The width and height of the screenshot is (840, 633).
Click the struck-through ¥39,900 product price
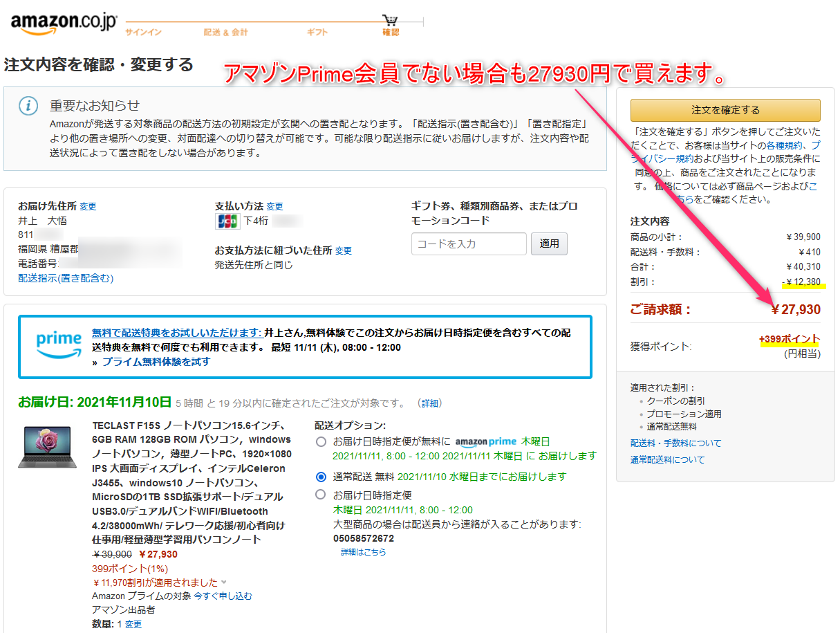tap(112, 554)
